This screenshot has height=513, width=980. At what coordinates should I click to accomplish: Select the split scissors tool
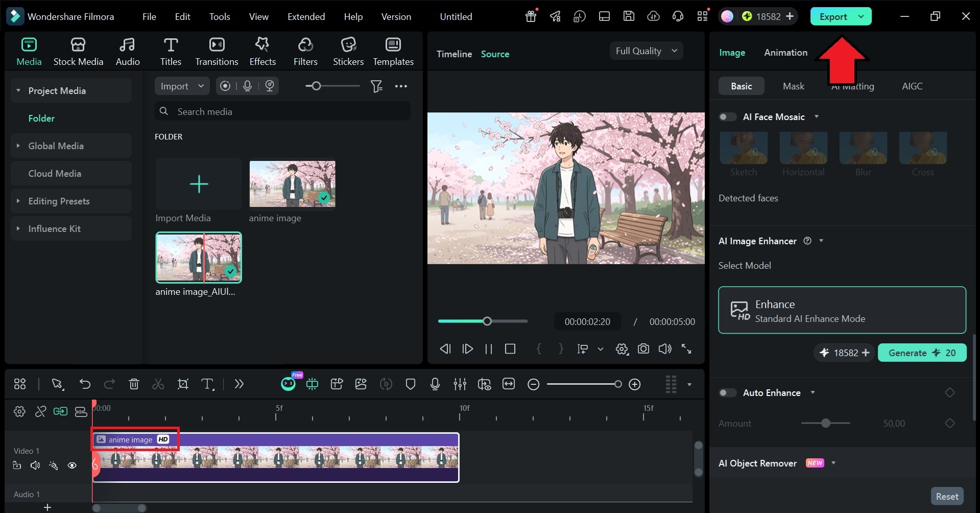point(158,384)
